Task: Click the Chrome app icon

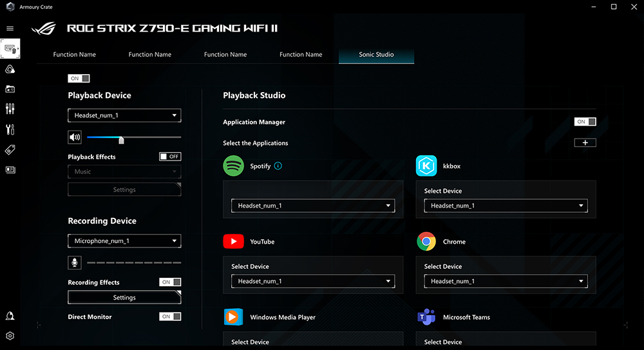Action: pos(426,242)
